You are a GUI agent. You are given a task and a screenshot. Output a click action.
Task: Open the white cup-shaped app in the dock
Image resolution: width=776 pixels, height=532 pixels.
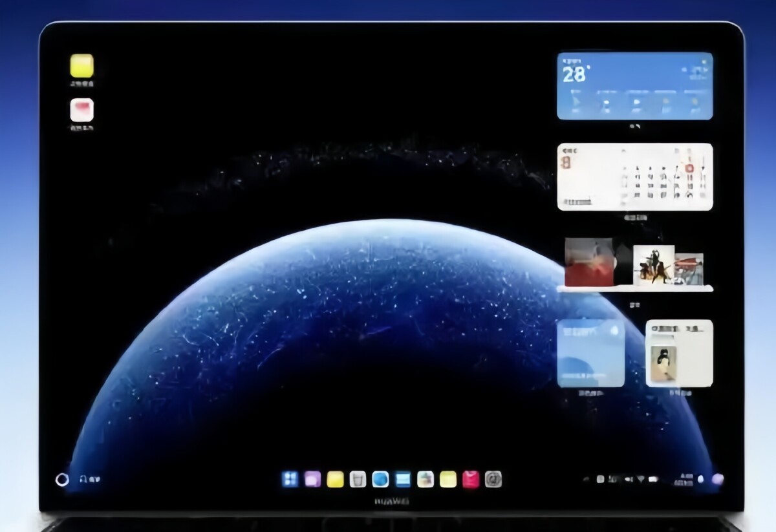pyautogui.click(x=358, y=479)
